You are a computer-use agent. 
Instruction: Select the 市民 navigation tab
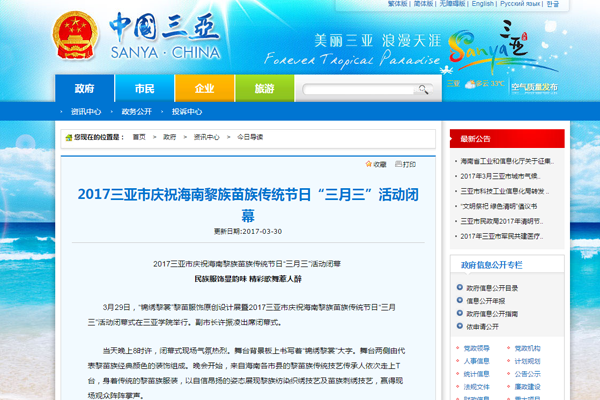[144, 88]
